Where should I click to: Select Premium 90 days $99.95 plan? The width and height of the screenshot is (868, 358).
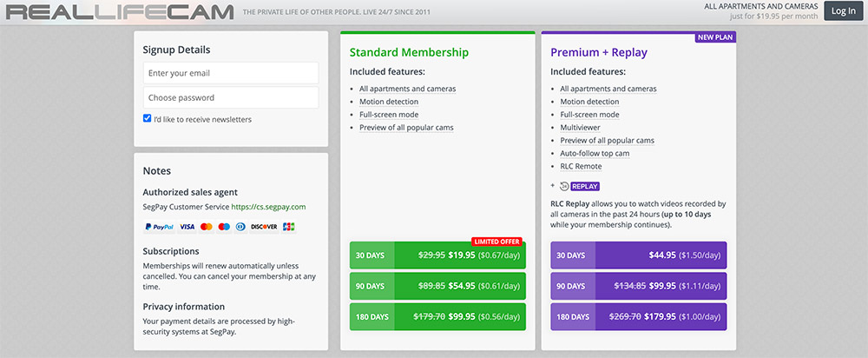(638, 286)
